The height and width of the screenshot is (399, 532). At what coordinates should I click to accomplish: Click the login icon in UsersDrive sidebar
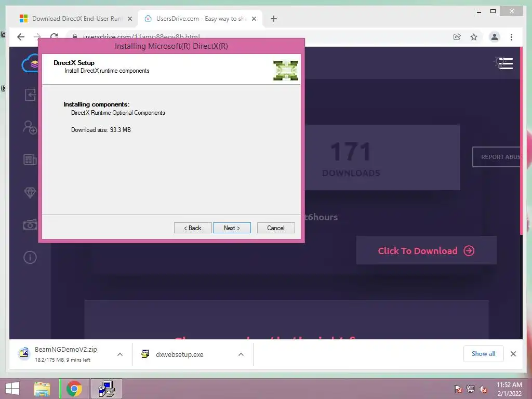pyautogui.click(x=30, y=95)
